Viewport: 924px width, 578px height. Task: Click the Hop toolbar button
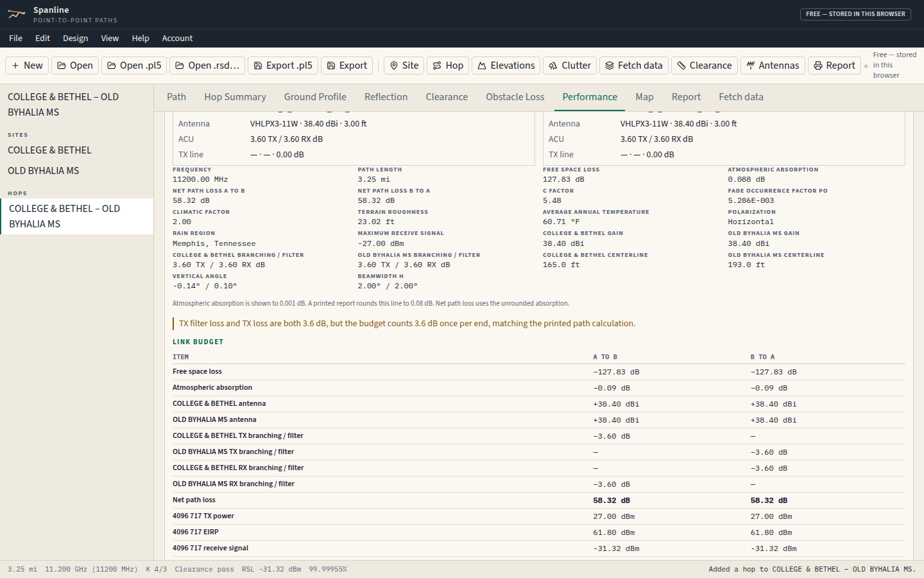[x=448, y=66]
